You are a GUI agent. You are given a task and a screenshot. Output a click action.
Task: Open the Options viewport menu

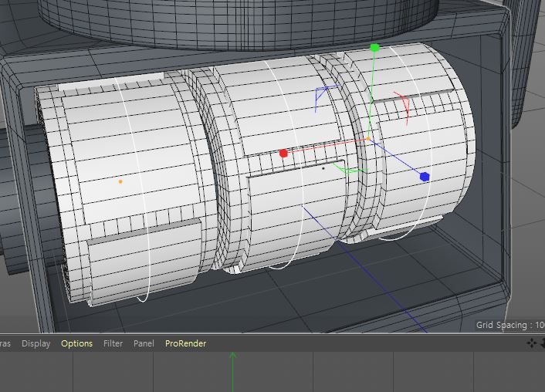click(76, 343)
